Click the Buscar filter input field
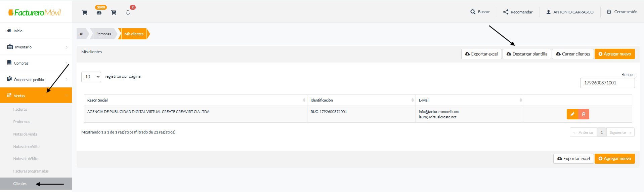 click(x=607, y=83)
